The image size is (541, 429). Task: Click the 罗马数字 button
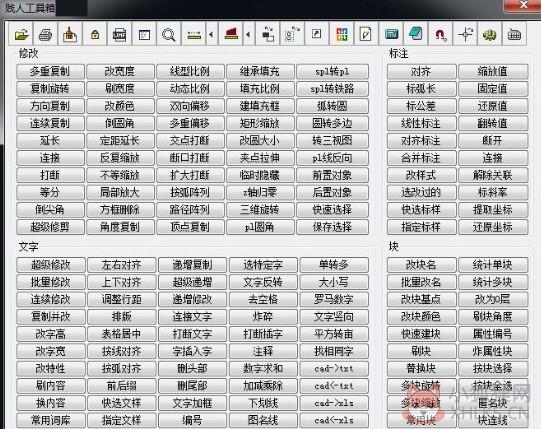334,299
